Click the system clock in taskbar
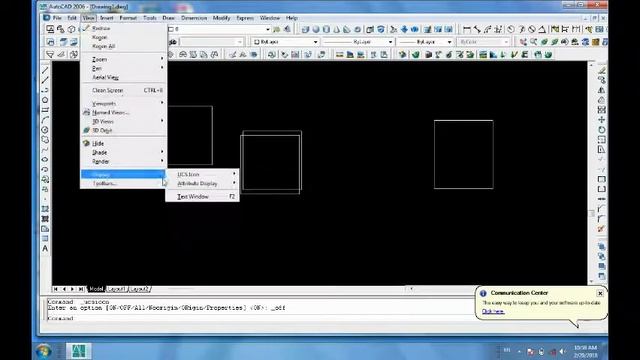 pos(585,351)
